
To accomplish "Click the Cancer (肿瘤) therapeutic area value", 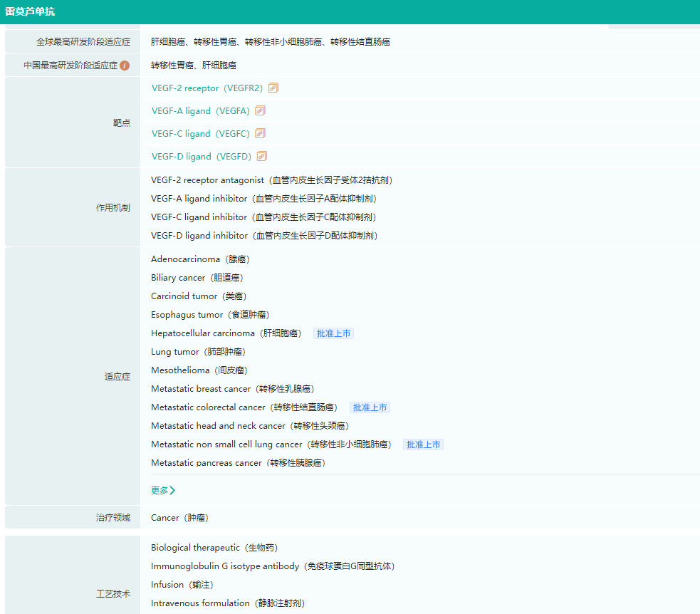I will pos(179,518).
